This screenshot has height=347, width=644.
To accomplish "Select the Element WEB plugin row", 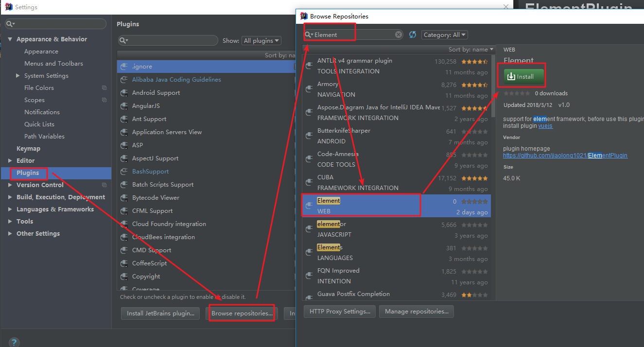I will 396,206.
